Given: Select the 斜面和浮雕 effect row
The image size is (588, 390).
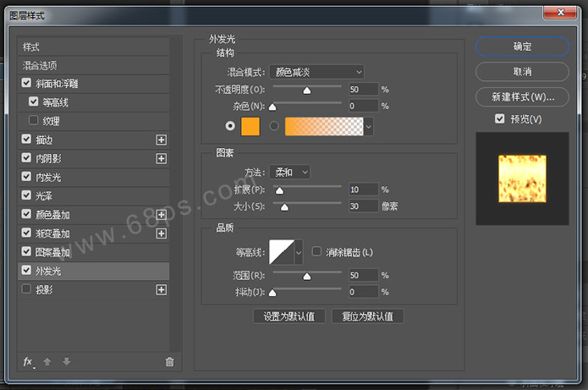Looking at the screenshot, I should click(x=94, y=84).
